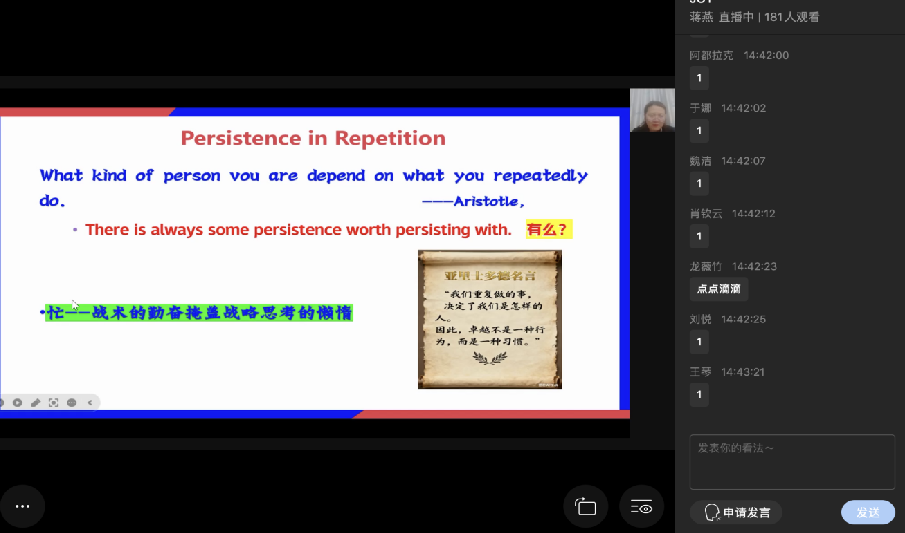Click the focus frame icon in slide toolbar
The width and height of the screenshot is (905, 533).
(53, 403)
